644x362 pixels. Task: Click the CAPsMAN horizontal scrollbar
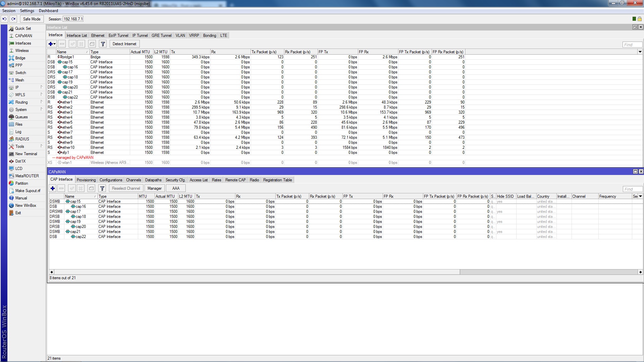(x=255, y=272)
